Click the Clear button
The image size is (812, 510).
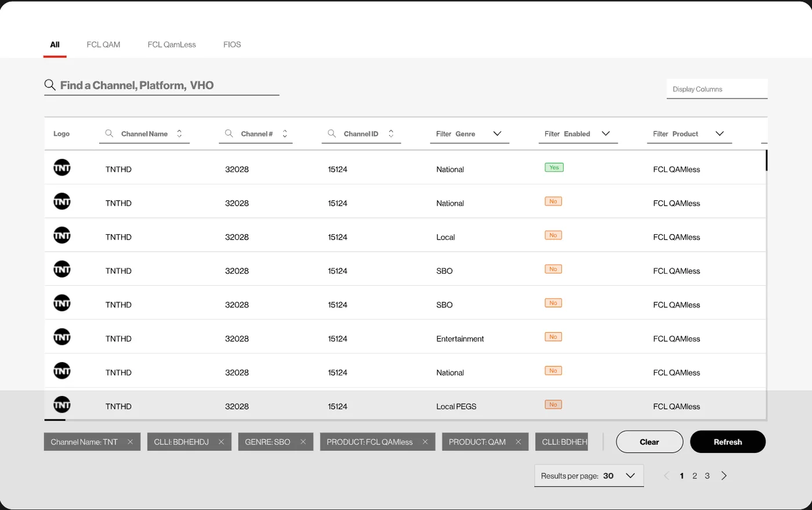point(650,442)
